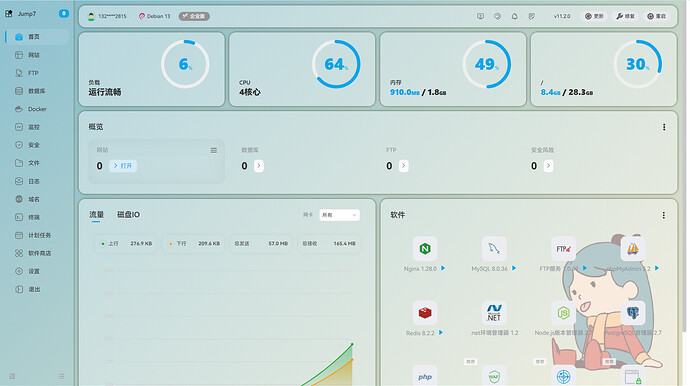Click the play arrow next to Redis 8.2.2
The width and height of the screenshot is (690, 386).
click(441, 333)
